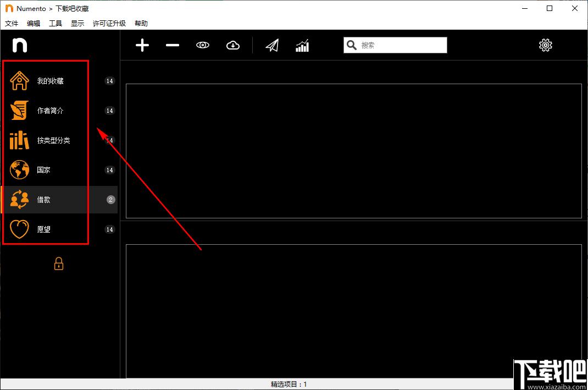
Task: Click the house icon for 我的收藏
Action: [19, 81]
